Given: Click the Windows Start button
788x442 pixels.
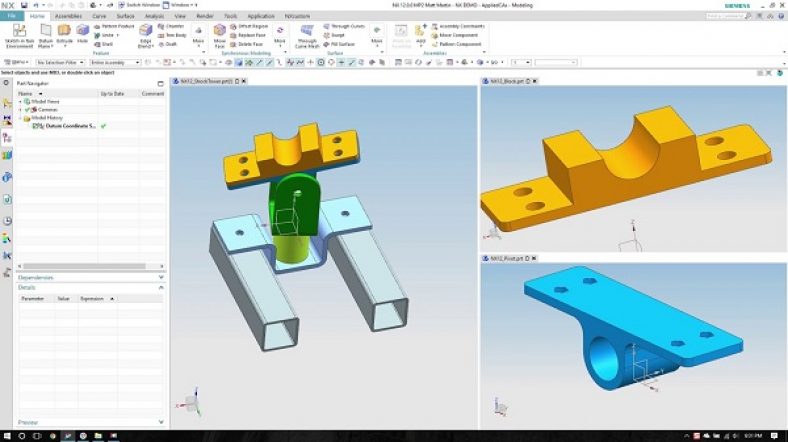Looking at the screenshot, I should pyautogui.click(x=7, y=436).
